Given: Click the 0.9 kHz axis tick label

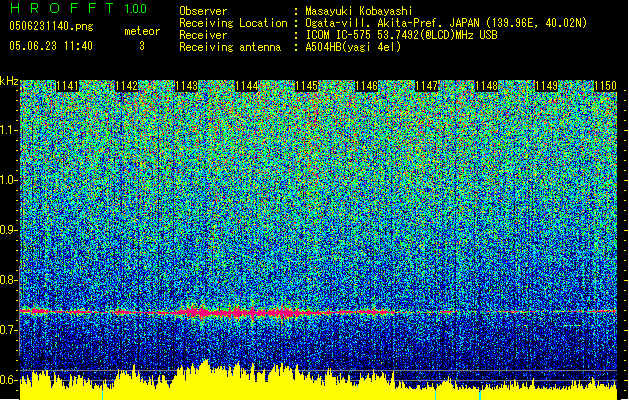Looking at the screenshot, I should [x=9, y=230].
